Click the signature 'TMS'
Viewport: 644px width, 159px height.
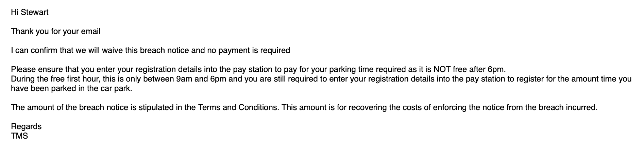point(19,136)
